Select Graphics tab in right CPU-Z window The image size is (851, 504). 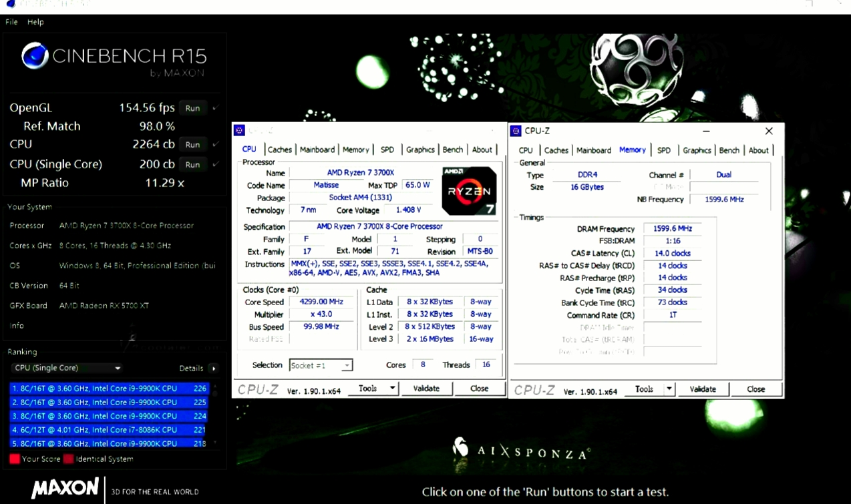pos(697,150)
